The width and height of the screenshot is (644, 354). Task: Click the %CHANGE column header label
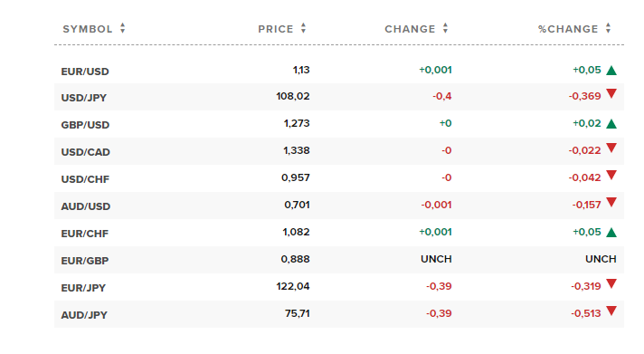coord(568,29)
